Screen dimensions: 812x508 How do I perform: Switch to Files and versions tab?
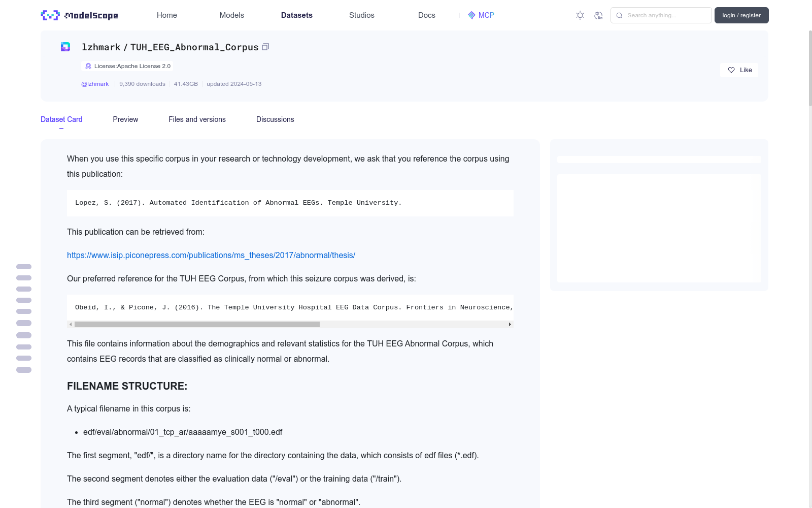tap(197, 119)
